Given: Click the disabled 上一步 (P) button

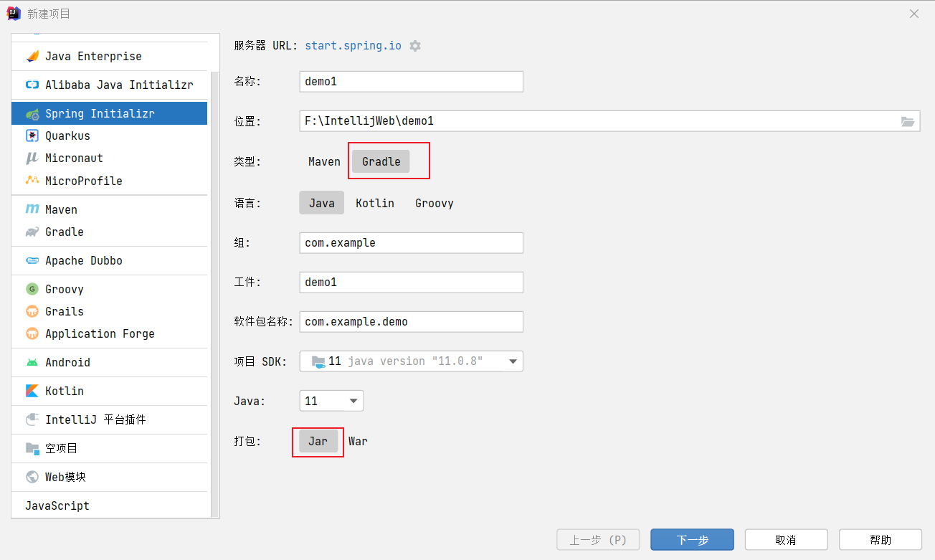Looking at the screenshot, I should 598,540.
